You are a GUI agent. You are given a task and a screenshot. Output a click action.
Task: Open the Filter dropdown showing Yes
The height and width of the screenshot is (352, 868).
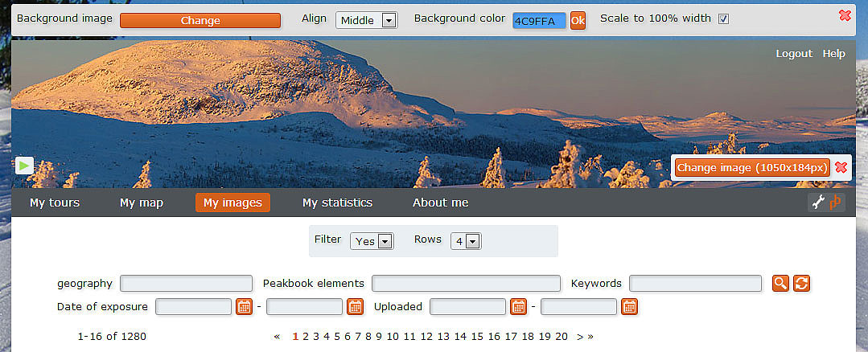coord(372,241)
